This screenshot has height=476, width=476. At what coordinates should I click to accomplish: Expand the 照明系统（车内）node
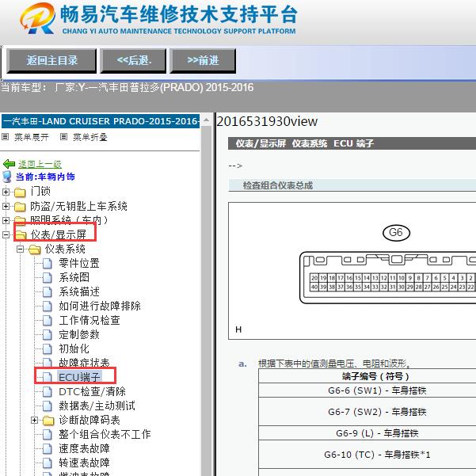click(x=6, y=220)
